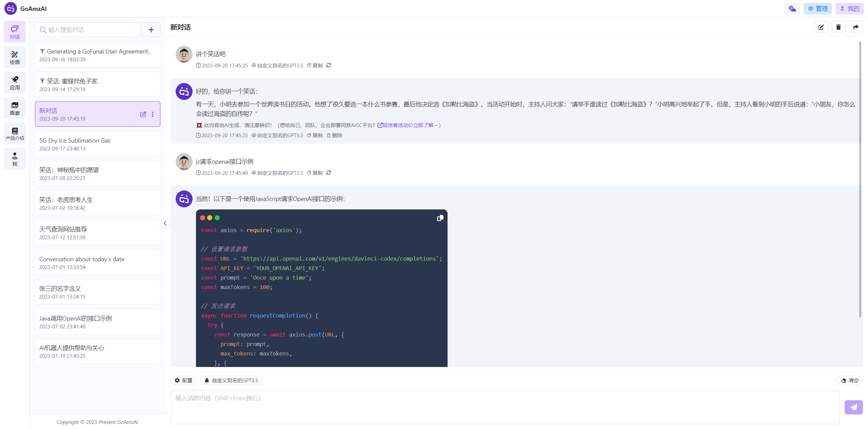Collapse the conversation list sidebar with chevron
Image resolution: width=868 pixels, height=429 pixels.
click(165, 223)
